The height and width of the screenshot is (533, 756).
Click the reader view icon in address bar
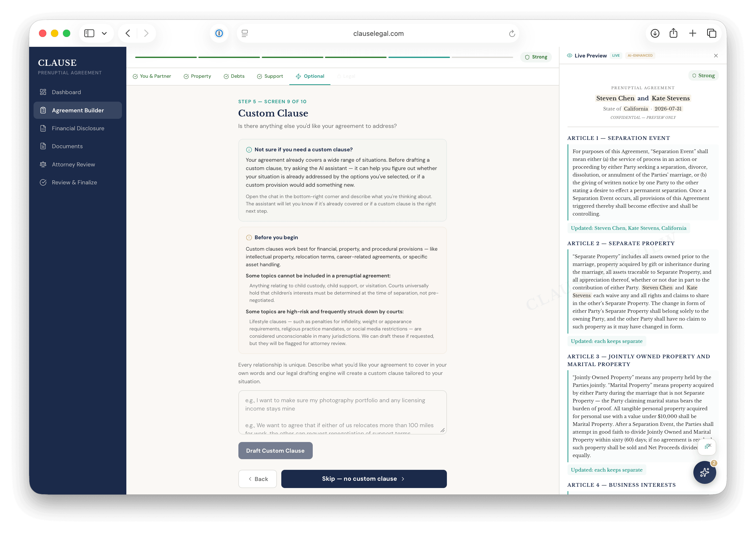click(245, 33)
